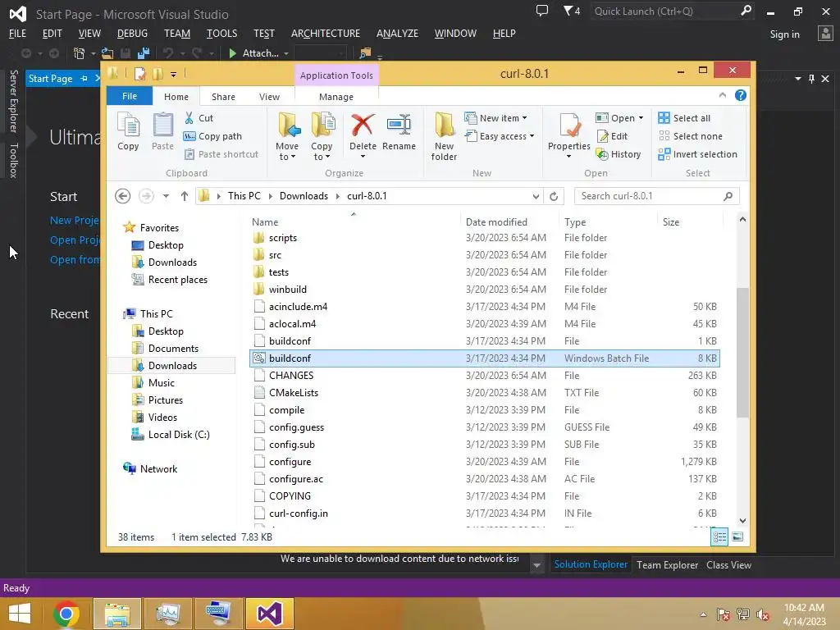Viewport: 840px width, 630px height.
Task: Open Server Explorer side tab
Action: coord(14,100)
